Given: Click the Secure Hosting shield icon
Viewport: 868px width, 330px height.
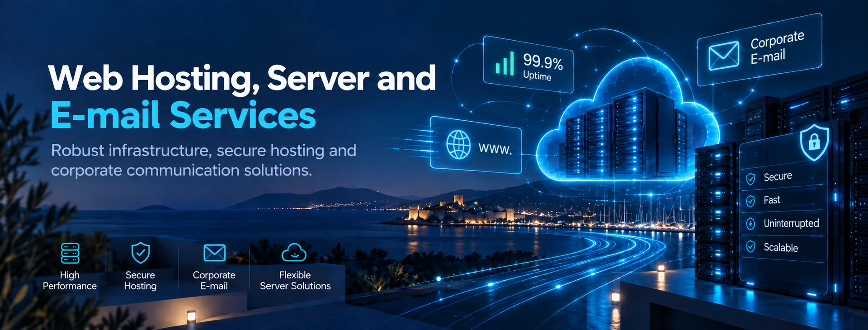Looking at the screenshot, I should coord(141,253).
